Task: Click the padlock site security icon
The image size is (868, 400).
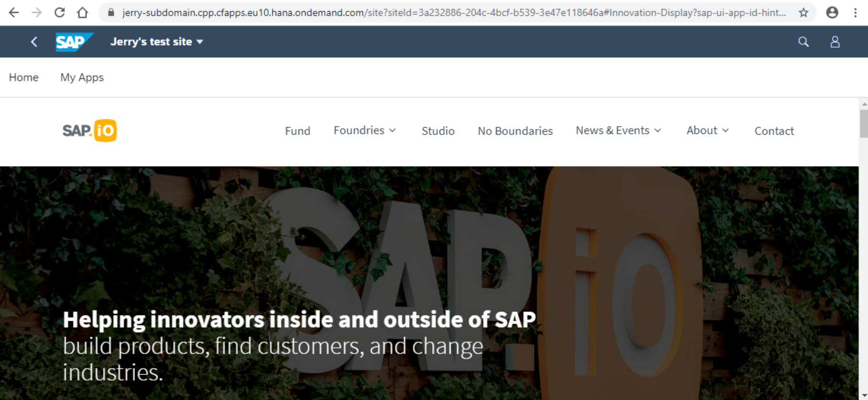Action: click(x=111, y=12)
